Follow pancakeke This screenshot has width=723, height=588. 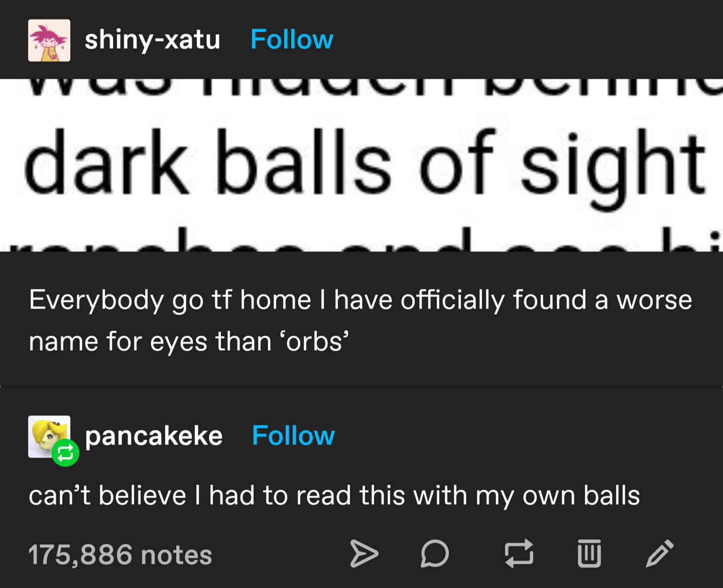click(293, 435)
